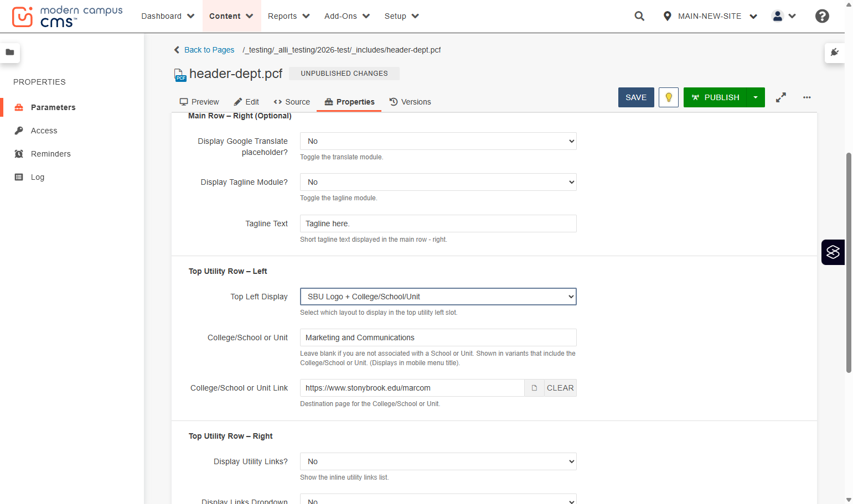
Task: Click the site location pin icon
Action: [667, 16]
